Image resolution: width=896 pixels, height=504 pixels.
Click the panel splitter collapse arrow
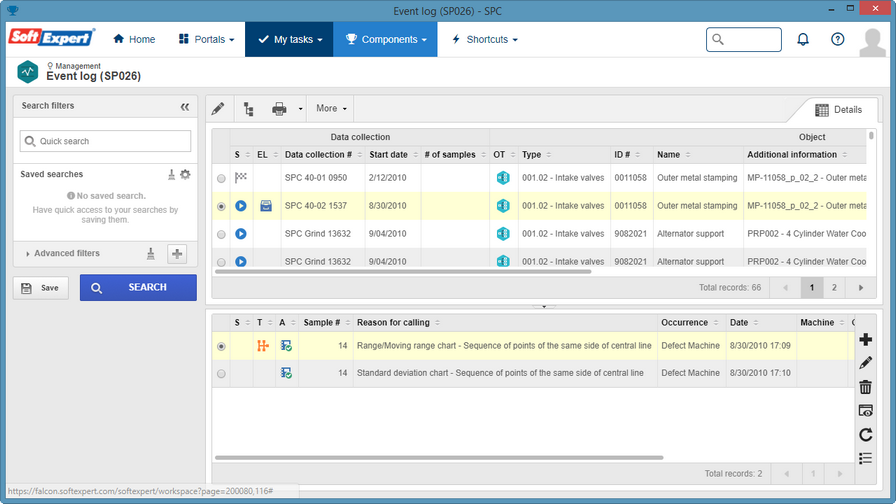click(x=544, y=306)
